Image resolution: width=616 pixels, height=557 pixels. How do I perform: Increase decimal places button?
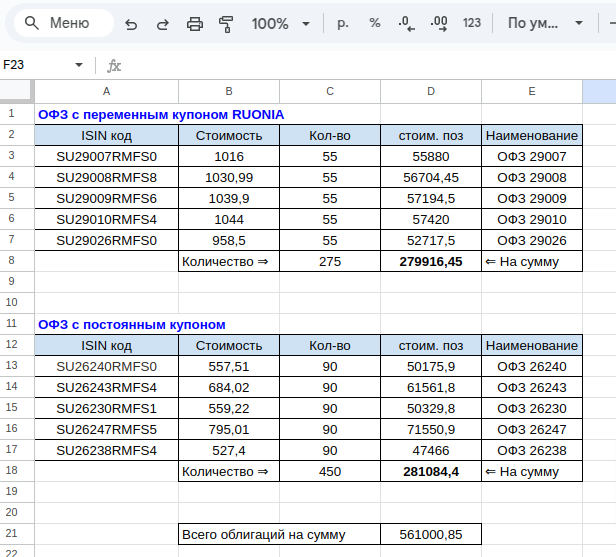click(x=438, y=23)
